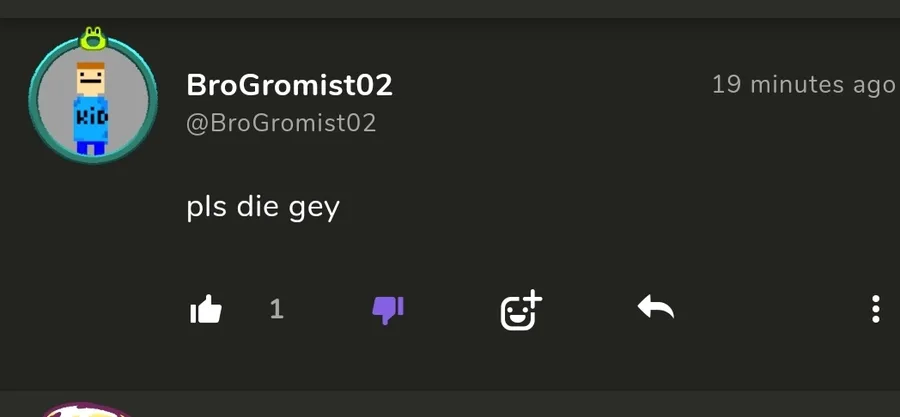
Task: Click the curved reply arrow icon
Action: pyautogui.click(x=655, y=308)
